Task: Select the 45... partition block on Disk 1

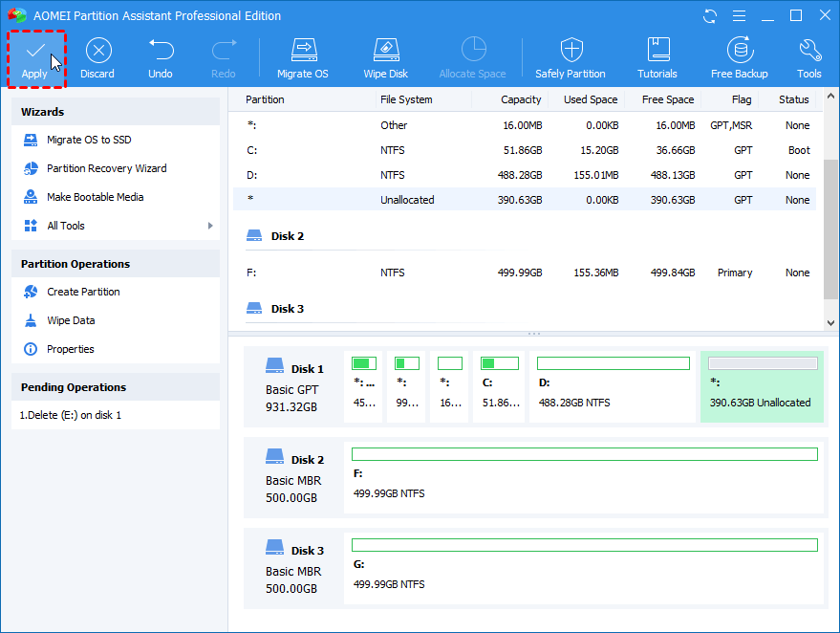Action: (x=364, y=386)
